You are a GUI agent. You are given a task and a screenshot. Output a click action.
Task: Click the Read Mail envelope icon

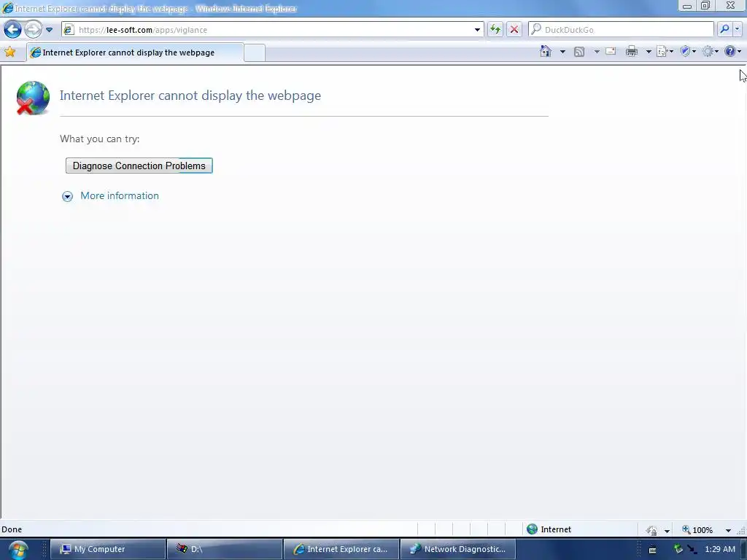(611, 52)
